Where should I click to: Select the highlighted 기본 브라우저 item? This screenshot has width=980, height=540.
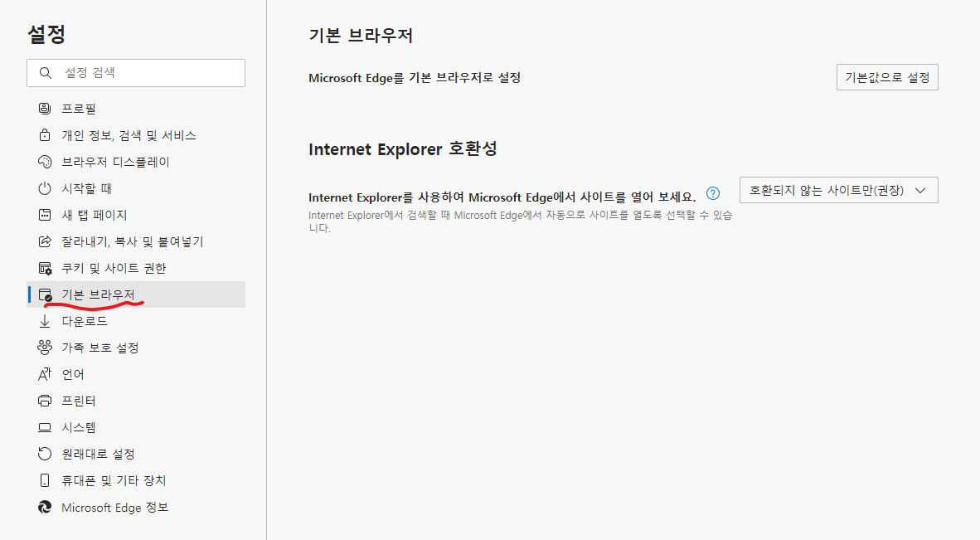pyautogui.click(x=136, y=294)
